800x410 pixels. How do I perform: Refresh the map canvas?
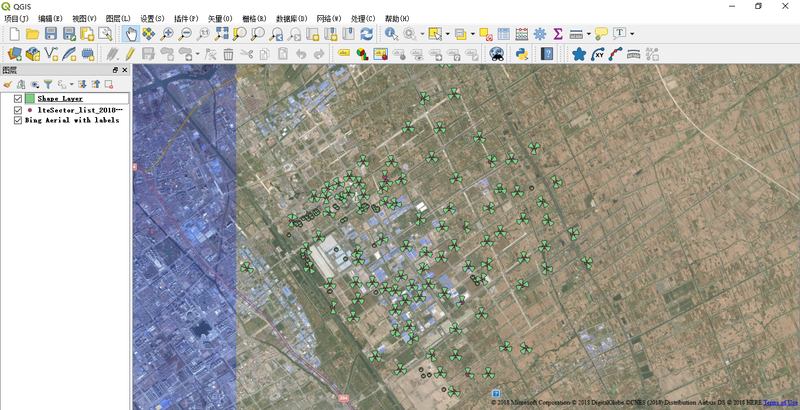(x=366, y=34)
